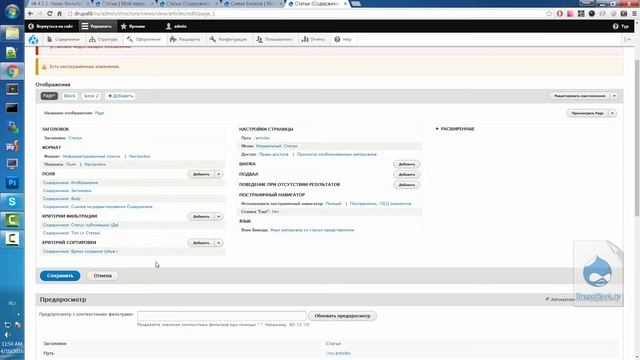
Task: Click the Drupal home logo icon
Action: (33, 40)
